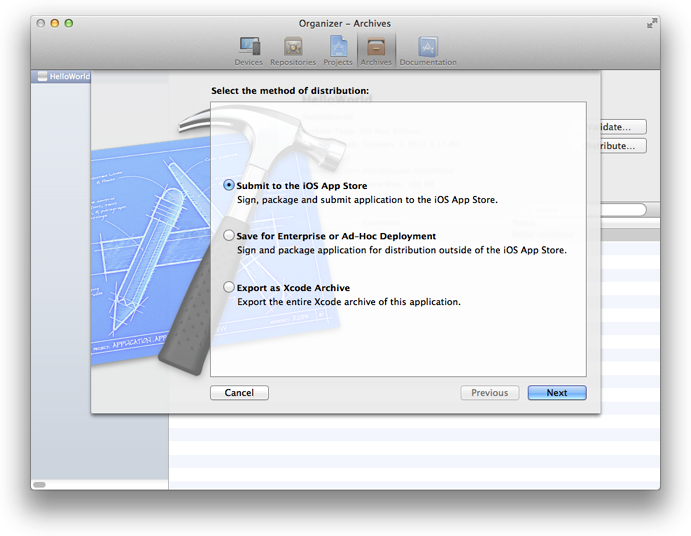691x536 pixels.
Task: Select Save for Enterprise or Ad-Hoc Deployment
Action: pos(230,236)
